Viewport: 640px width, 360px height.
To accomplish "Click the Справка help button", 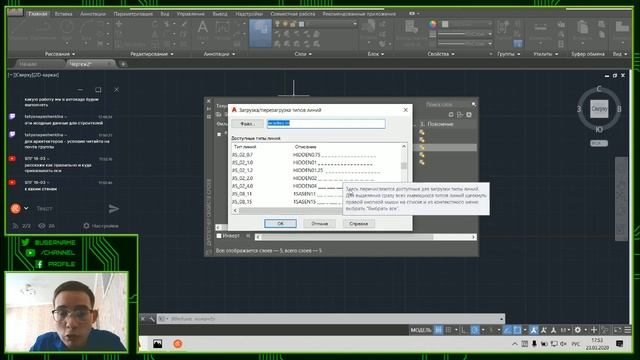I will 358,224.
